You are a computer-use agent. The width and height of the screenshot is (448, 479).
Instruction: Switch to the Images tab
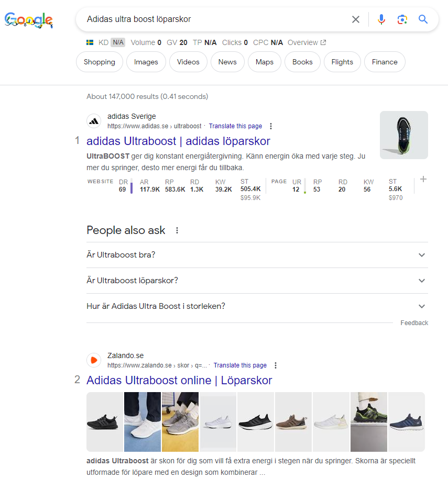click(146, 62)
